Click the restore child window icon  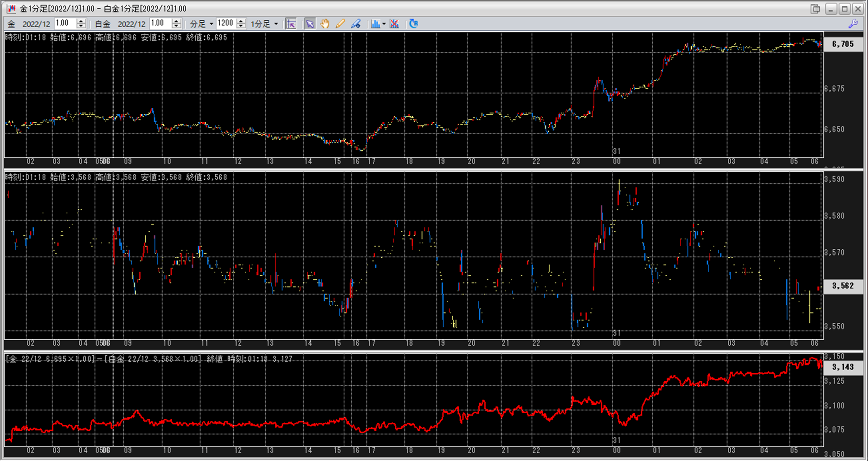click(x=815, y=9)
